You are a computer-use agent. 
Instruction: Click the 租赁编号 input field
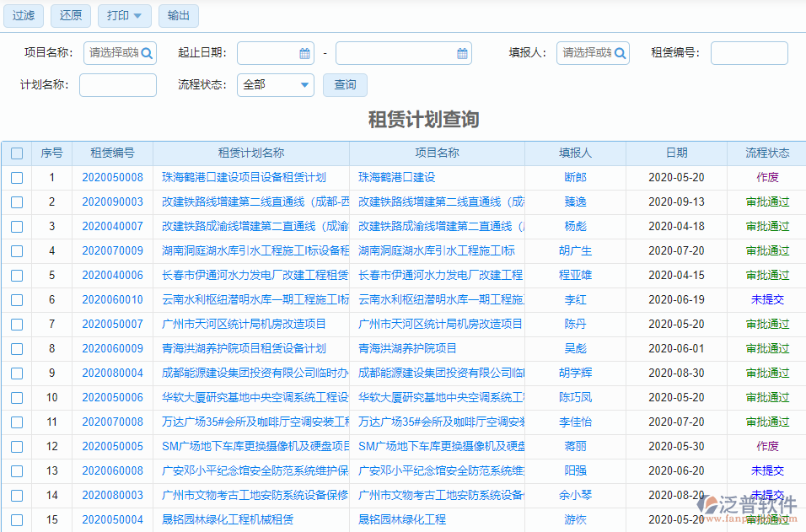749,52
